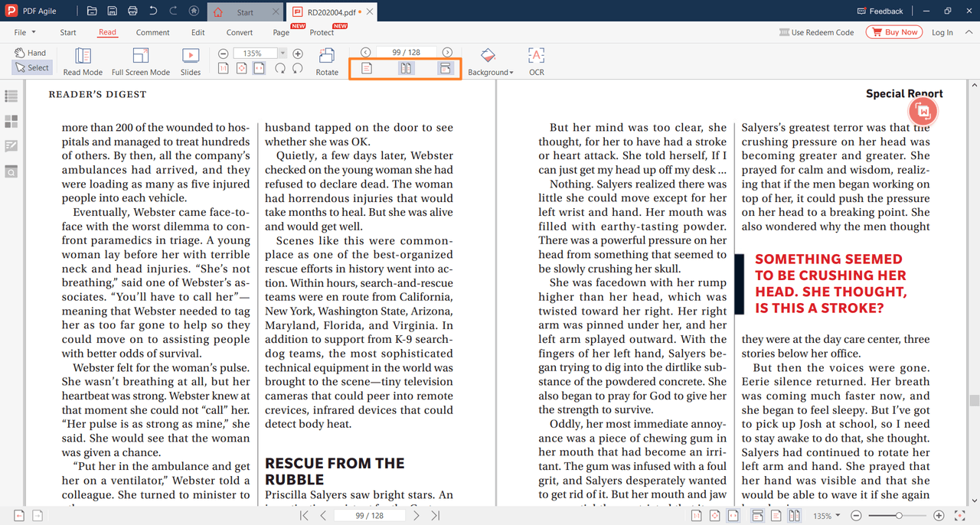Open the Background options dropdown
This screenshot has width=980, height=525.
490,61
